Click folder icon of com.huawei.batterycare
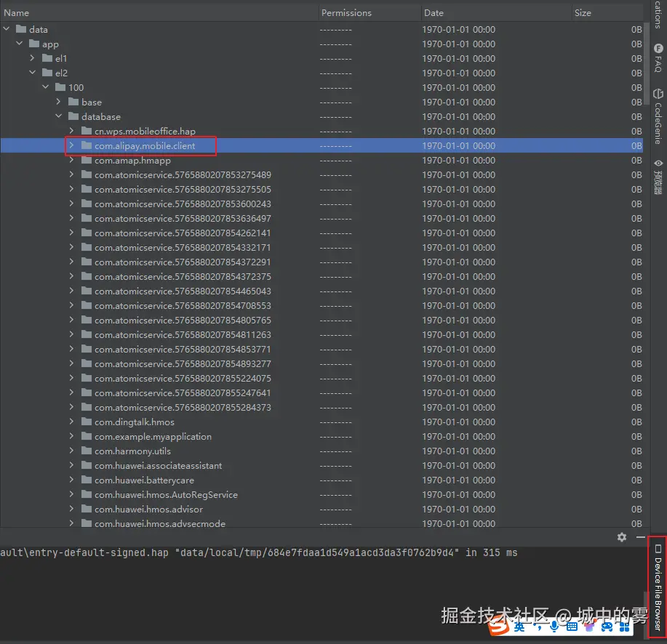Viewport: 667px width, 644px height. (87, 480)
